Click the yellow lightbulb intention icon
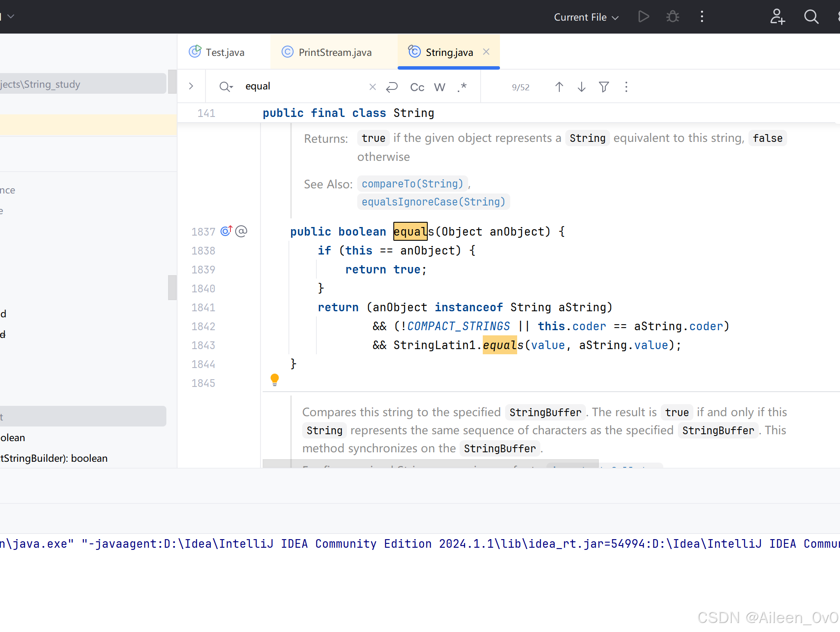Image resolution: width=840 pixels, height=632 pixels. (274, 380)
